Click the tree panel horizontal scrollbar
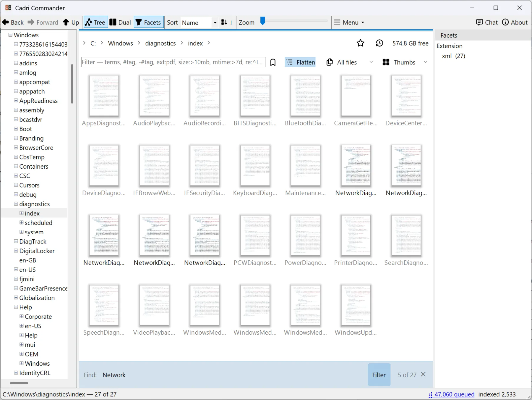Image resolution: width=532 pixels, height=400 pixels. (19, 383)
